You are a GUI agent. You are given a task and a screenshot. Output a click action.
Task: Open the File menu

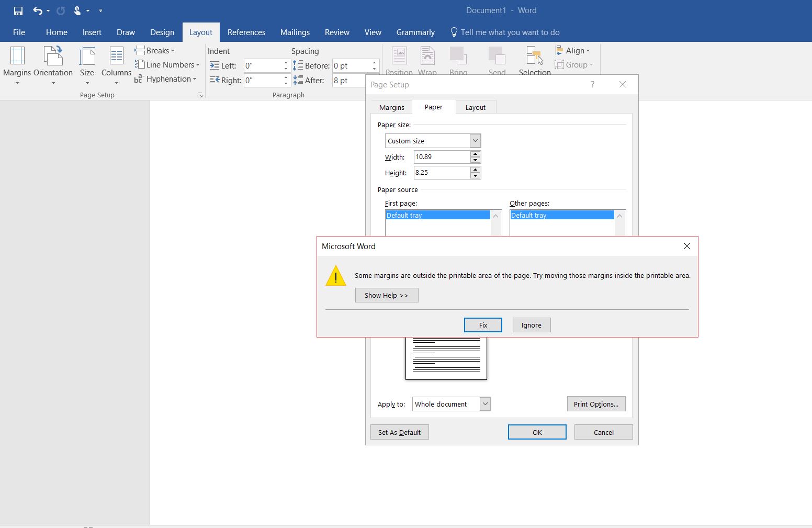[x=19, y=32]
